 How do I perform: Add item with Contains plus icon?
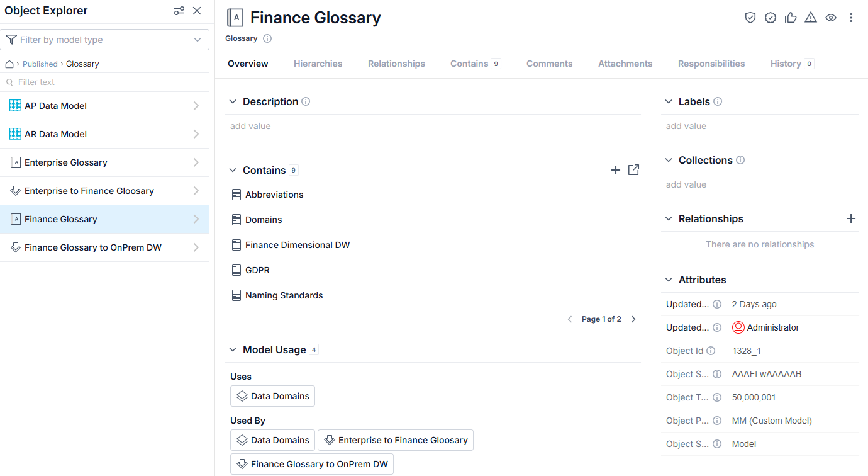pyautogui.click(x=616, y=170)
